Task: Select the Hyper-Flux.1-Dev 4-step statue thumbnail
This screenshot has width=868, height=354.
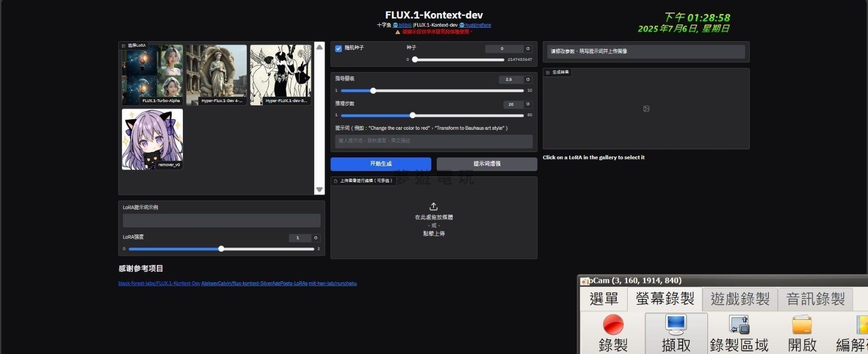Action: (216, 75)
